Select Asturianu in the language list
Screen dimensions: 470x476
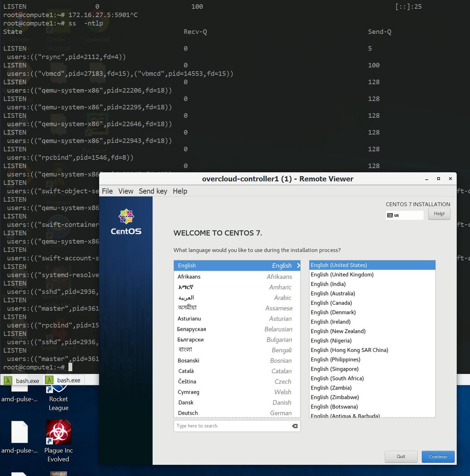(237, 319)
